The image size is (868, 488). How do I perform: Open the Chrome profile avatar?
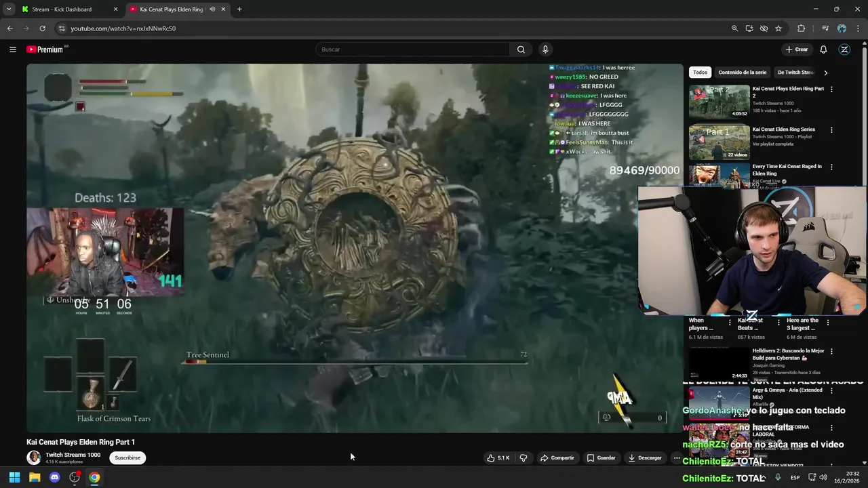click(842, 28)
